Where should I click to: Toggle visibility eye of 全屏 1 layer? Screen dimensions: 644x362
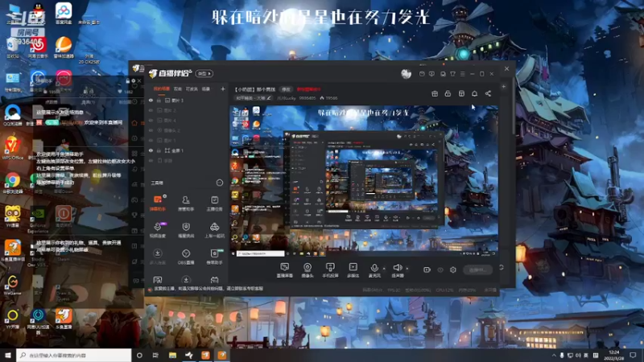click(x=151, y=150)
